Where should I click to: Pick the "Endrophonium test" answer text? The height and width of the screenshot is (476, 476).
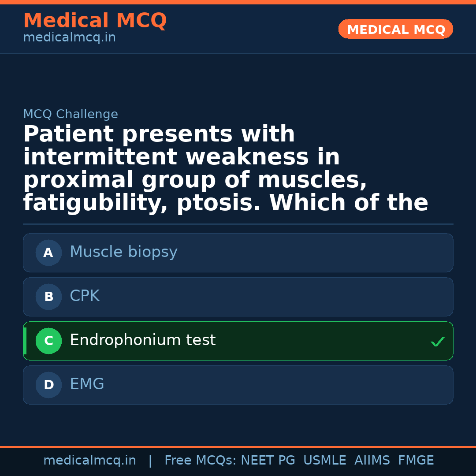142,340
